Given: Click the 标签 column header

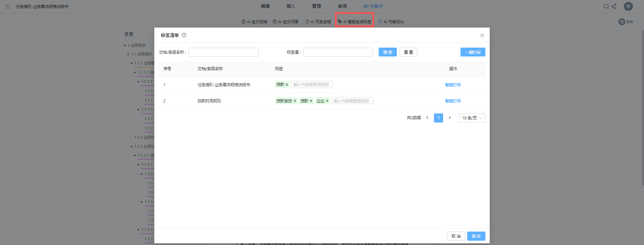Looking at the screenshot, I should (x=279, y=69).
